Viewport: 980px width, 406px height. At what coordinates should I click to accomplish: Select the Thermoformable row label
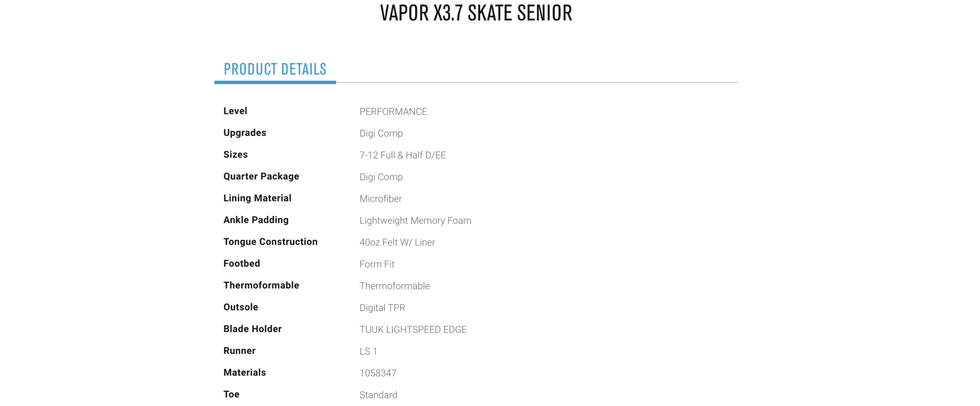(261, 285)
